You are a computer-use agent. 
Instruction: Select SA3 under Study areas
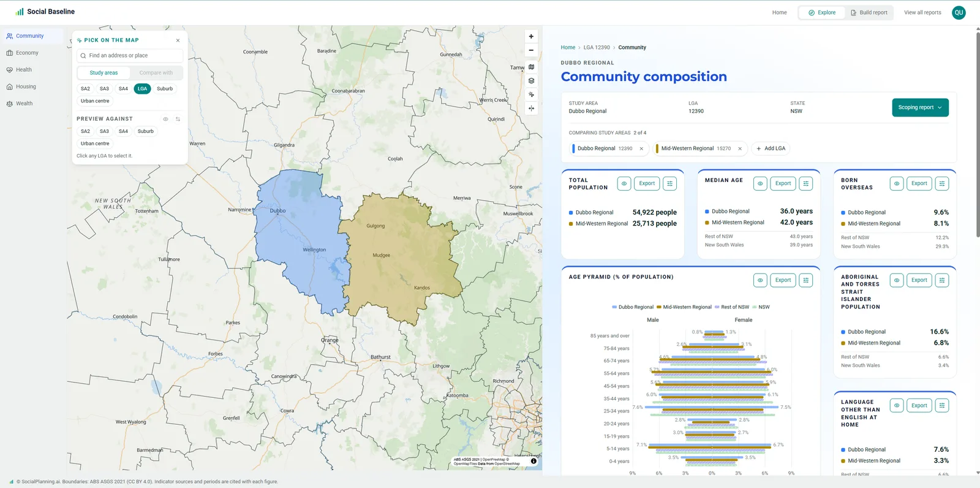104,89
